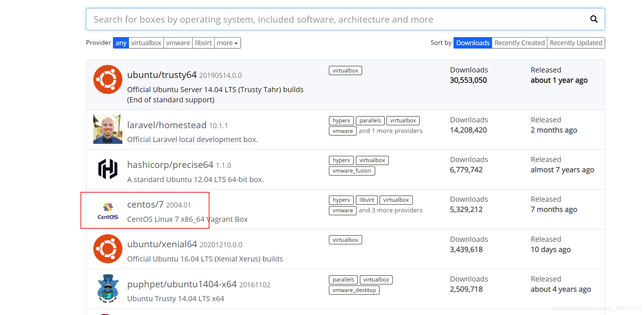Click the 3,439,618 downloads count
This screenshot has width=644, height=315.
[x=466, y=249]
